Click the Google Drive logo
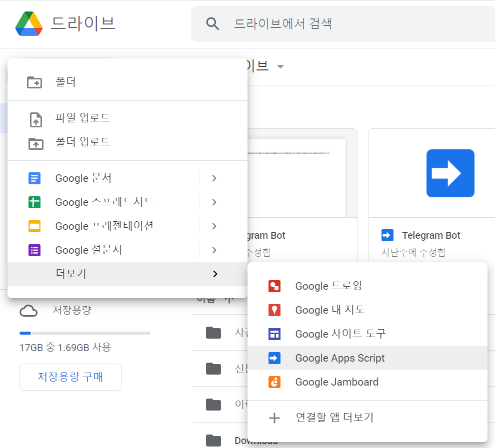The image size is (495, 448). (x=28, y=23)
